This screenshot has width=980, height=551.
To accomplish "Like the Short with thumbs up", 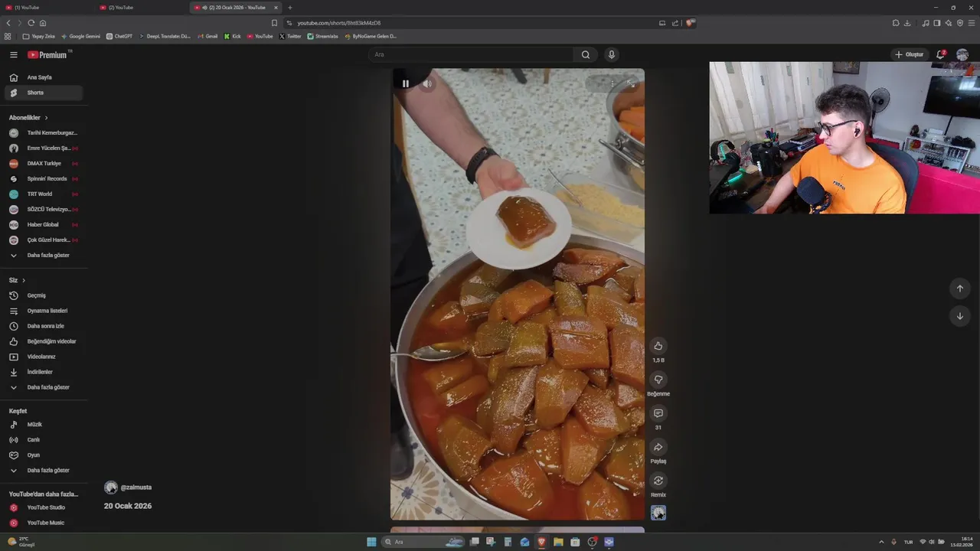I will pyautogui.click(x=658, y=346).
